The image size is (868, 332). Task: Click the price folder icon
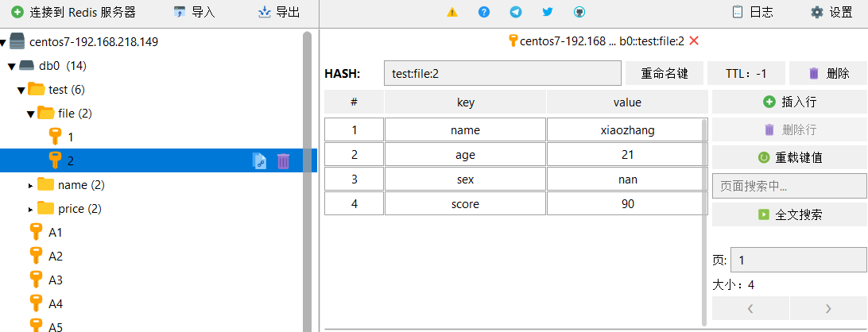pyautogui.click(x=45, y=209)
